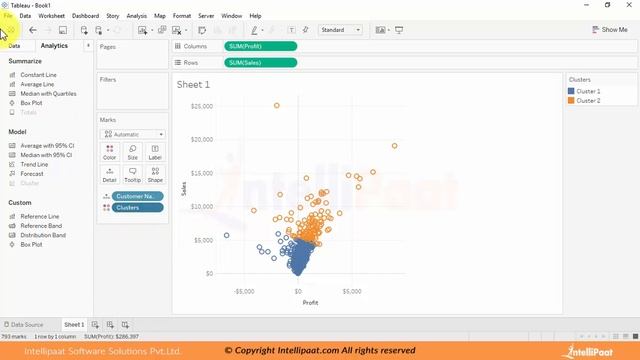Toggle Show Mark Labels T icon
This screenshot has width=640, height=360.
291,30
